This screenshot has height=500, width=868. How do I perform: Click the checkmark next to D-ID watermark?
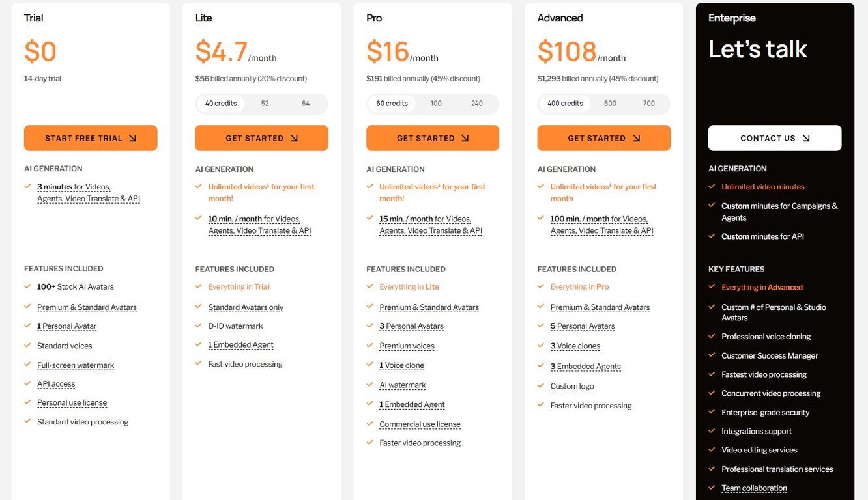coord(199,326)
